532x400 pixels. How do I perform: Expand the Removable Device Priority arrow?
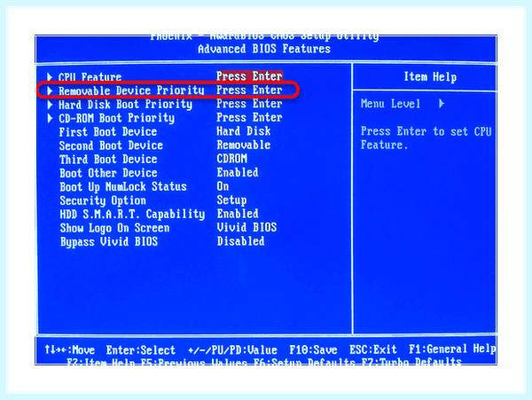tap(50, 90)
